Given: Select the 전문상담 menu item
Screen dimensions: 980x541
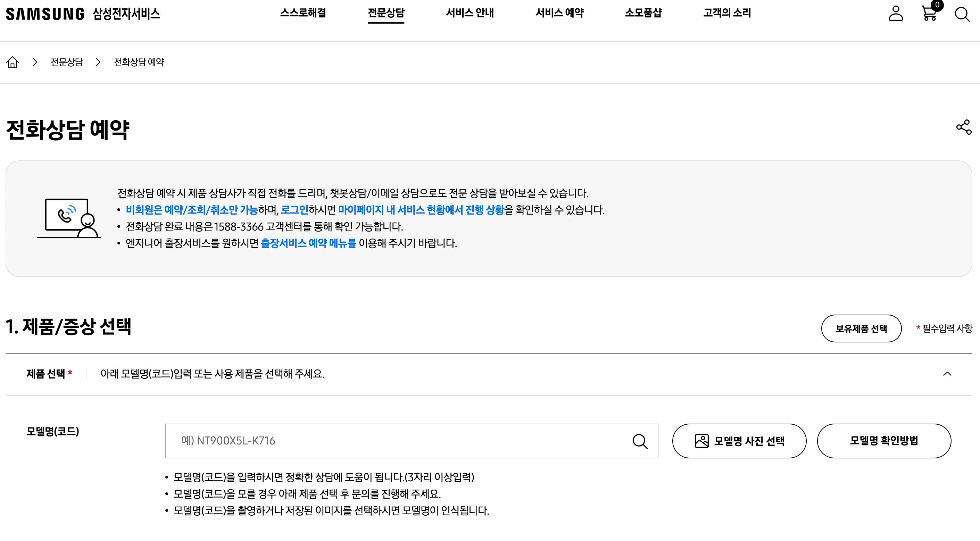Looking at the screenshot, I should coord(386,13).
